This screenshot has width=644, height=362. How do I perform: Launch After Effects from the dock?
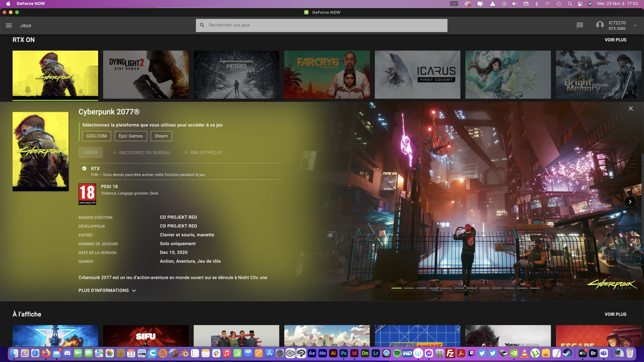(312, 353)
